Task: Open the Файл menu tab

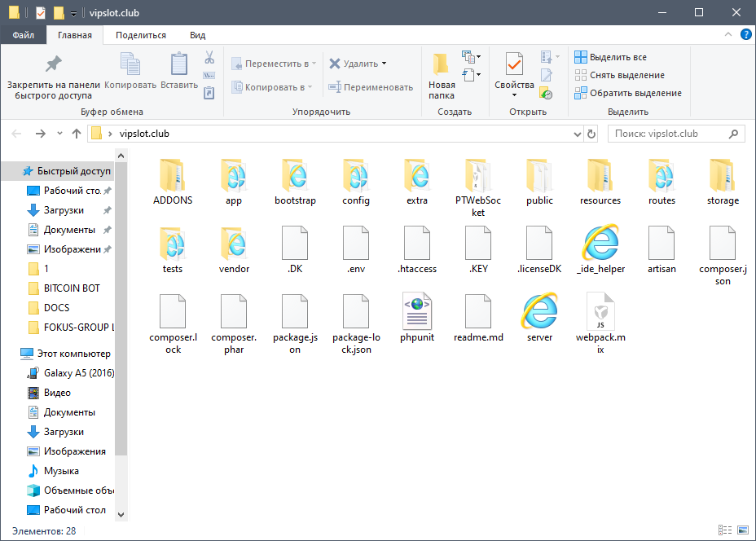Action: click(x=23, y=35)
